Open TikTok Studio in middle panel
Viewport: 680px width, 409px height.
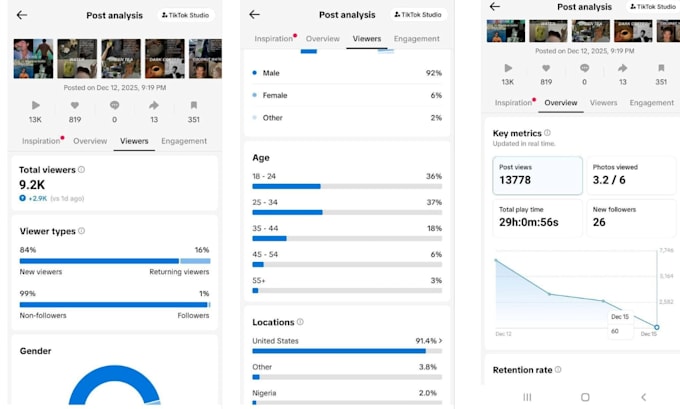point(418,14)
